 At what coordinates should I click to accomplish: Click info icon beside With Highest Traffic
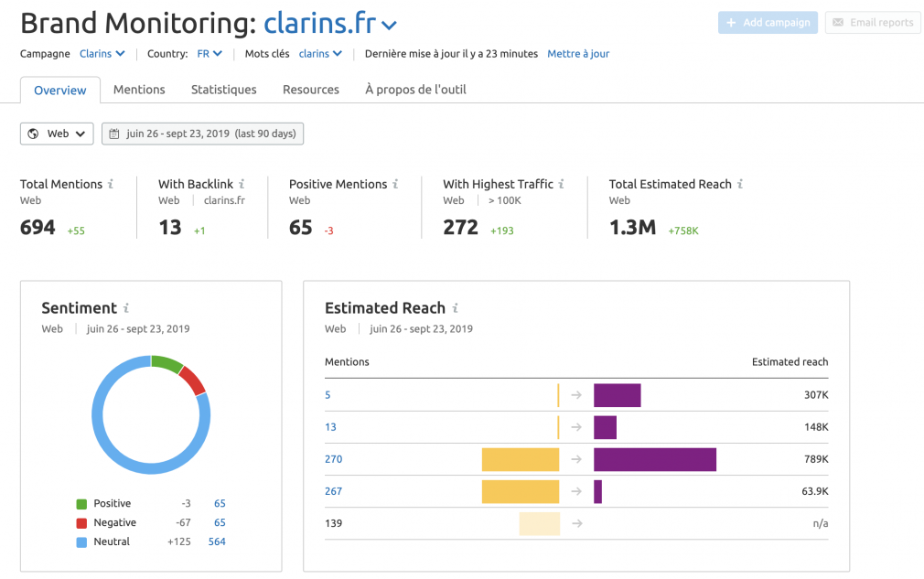coord(561,185)
